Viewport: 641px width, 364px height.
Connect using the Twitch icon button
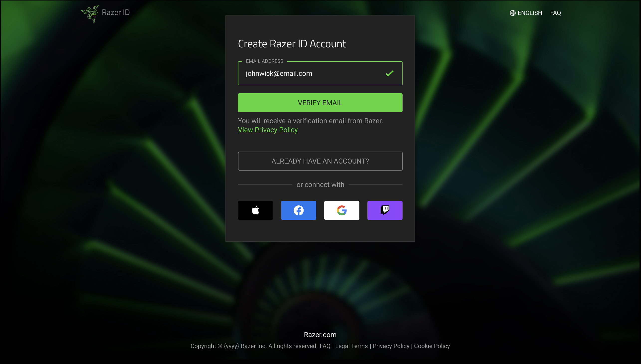click(x=385, y=210)
